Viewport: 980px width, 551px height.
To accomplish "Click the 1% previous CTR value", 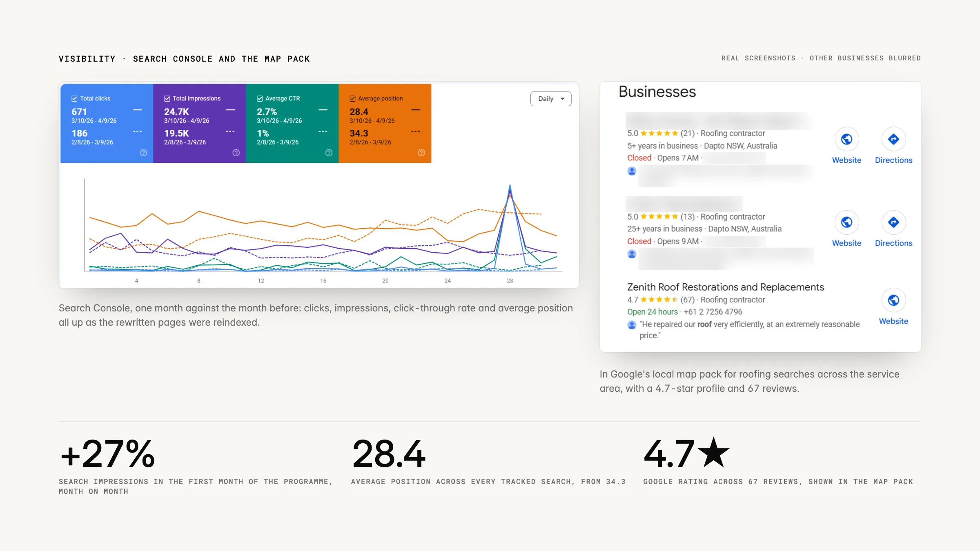I will (x=263, y=133).
